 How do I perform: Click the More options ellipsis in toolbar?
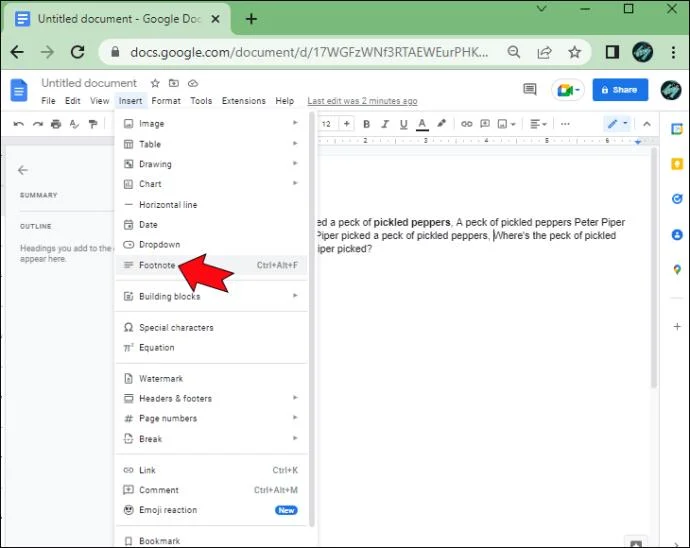click(x=565, y=124)
